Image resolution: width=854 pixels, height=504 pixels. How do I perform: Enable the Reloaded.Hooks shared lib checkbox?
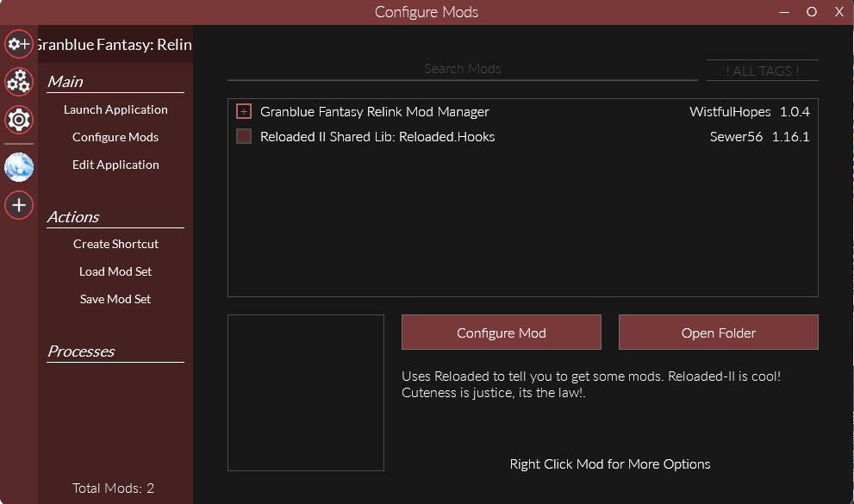pyautogui.click(x=244, y=137)
